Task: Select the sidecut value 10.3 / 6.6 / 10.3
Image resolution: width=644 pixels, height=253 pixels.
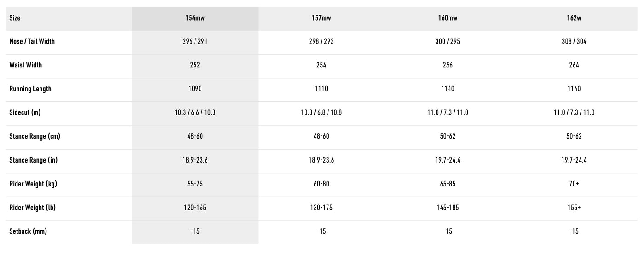Action: 195,112
